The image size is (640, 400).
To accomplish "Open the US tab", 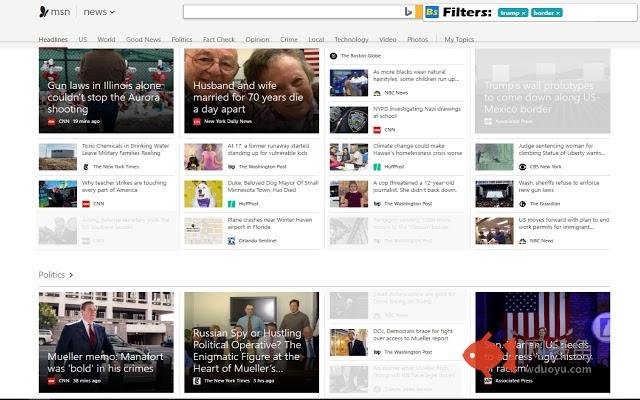I will coord(82,39).
